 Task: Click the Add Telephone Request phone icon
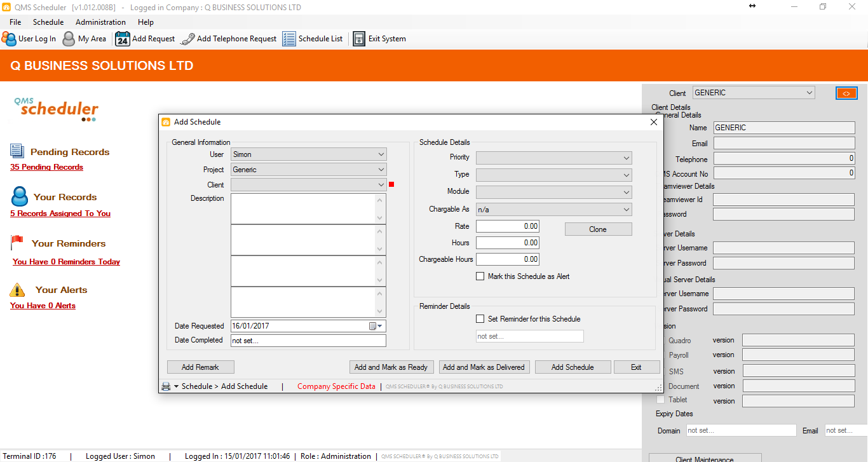click(x=187, y=39)
